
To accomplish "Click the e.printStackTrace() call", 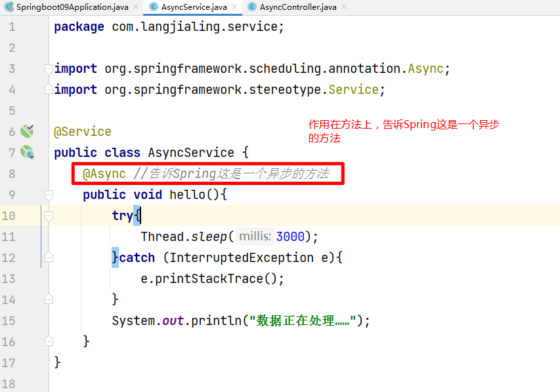I will [212, 278].
